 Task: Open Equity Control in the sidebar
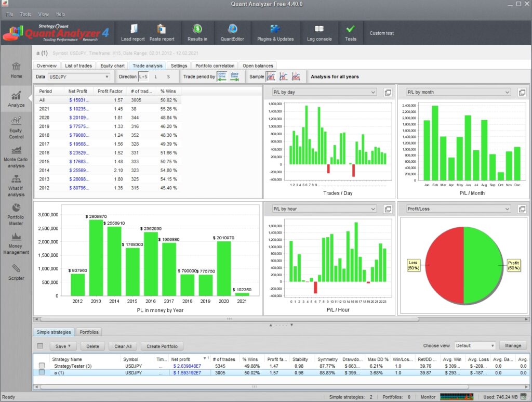[16, 127]
